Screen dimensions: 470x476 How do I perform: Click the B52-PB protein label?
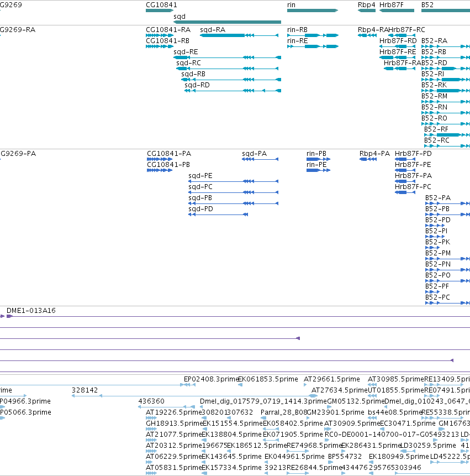point(437,209)
